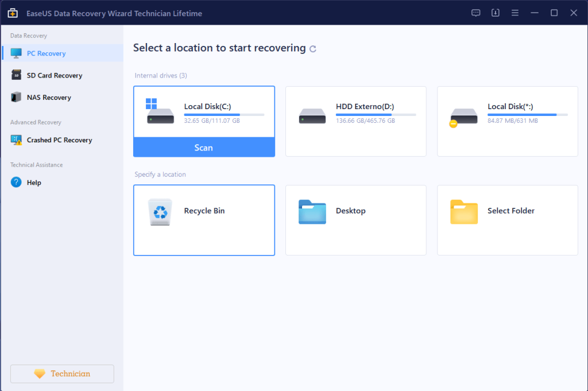Click the Crashed PC warning icon

click(x=16, y=140)
